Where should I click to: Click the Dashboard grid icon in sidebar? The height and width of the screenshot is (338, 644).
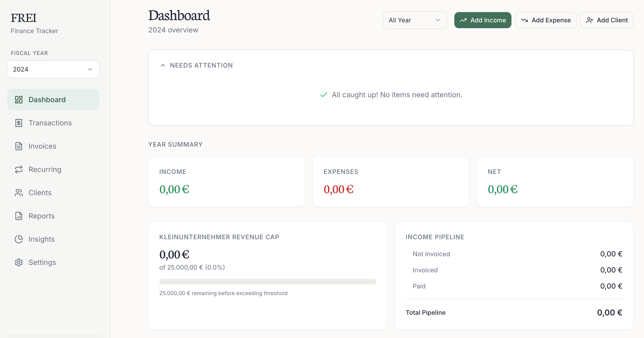[x=19, y=100]
